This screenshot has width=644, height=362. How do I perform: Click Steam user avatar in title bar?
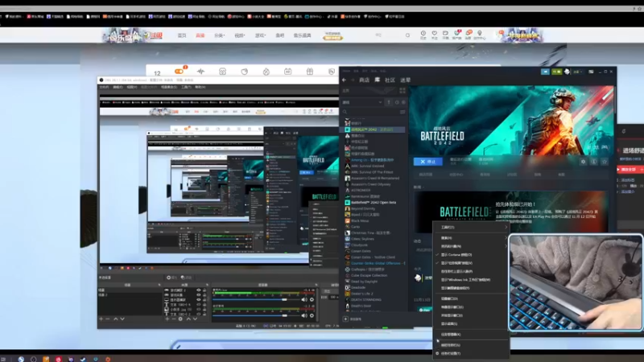[568, 72]
